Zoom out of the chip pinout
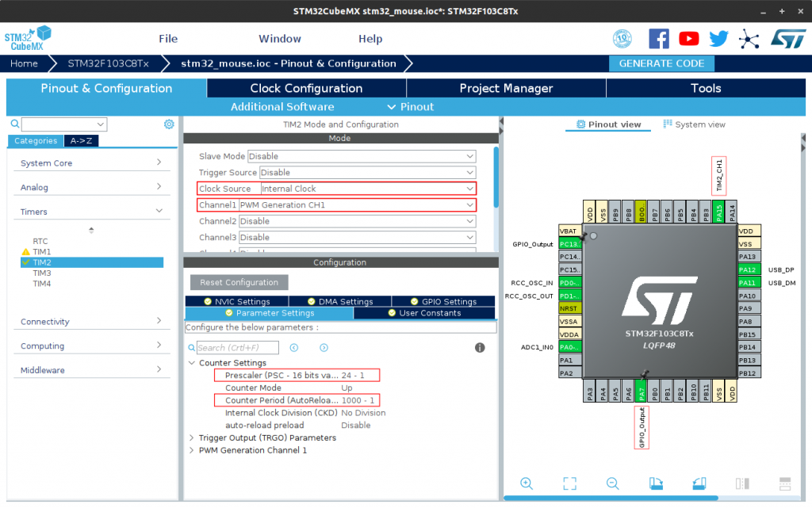812x508 pixels. [613, 483]
